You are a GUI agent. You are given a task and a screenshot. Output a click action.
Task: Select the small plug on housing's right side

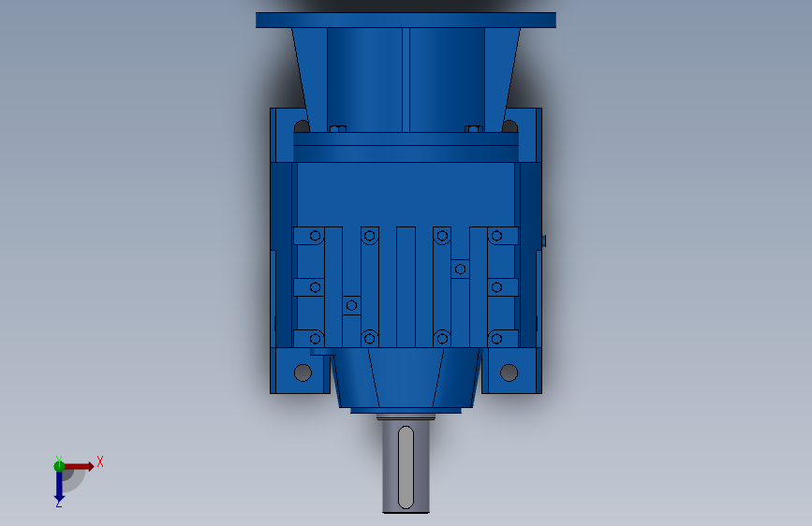point(544,241)
